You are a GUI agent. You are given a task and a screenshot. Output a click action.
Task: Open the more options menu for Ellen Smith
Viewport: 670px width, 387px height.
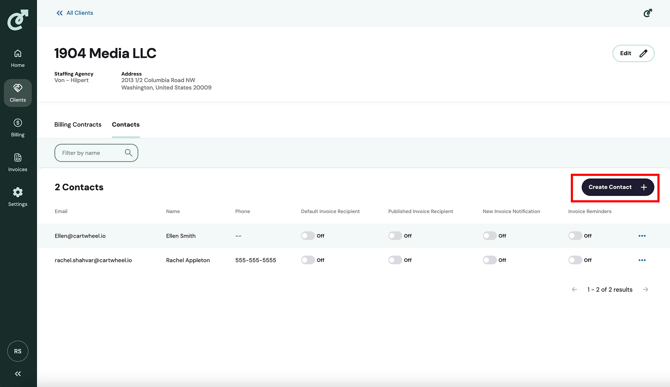(x=642, y=236)
